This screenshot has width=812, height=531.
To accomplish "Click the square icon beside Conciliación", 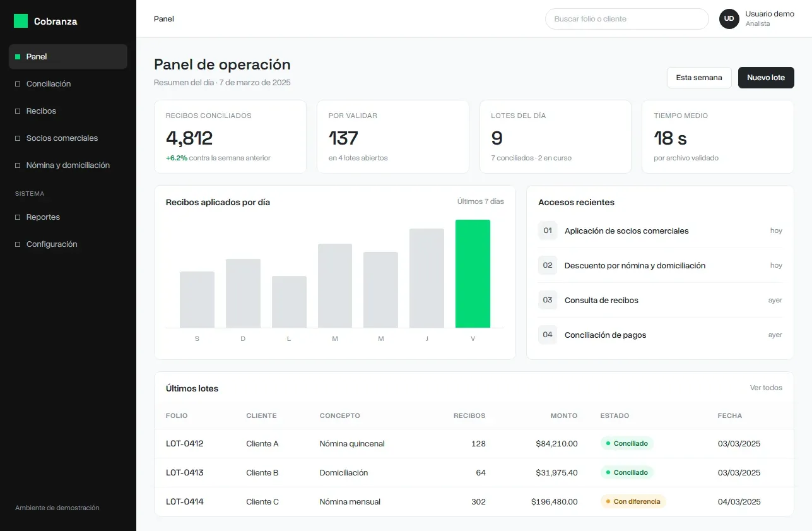I will (18, 84).
